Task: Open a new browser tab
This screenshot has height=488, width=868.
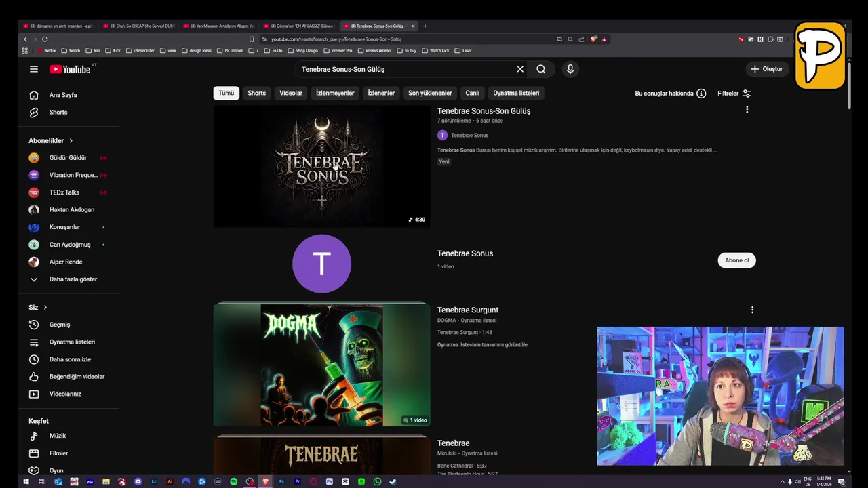Action: coord(425,26)
